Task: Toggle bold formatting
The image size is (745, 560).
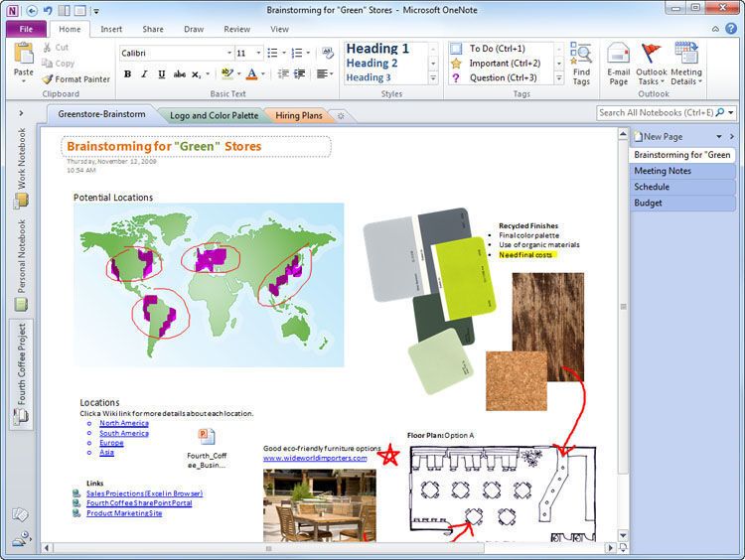Action: (x=127, y=74)
